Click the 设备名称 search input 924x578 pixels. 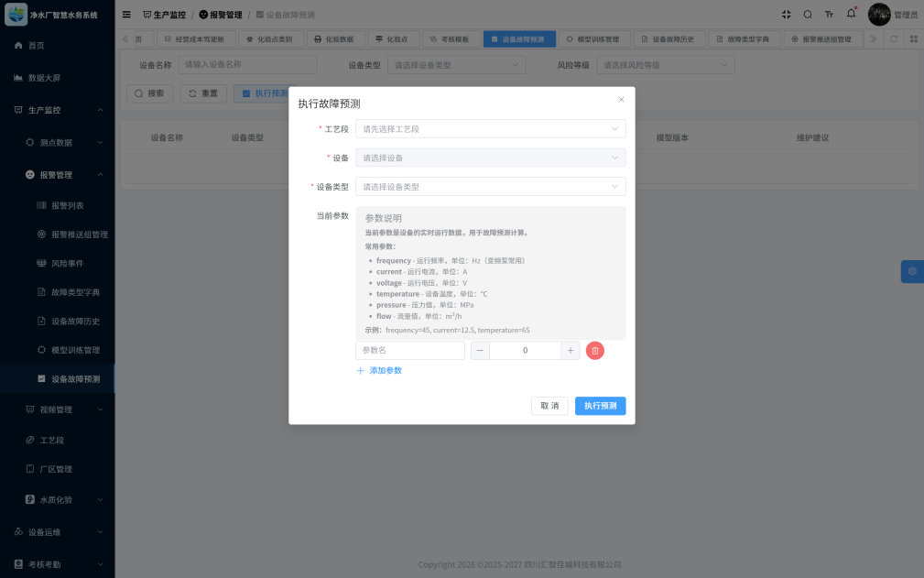click(x=247, y=65)
